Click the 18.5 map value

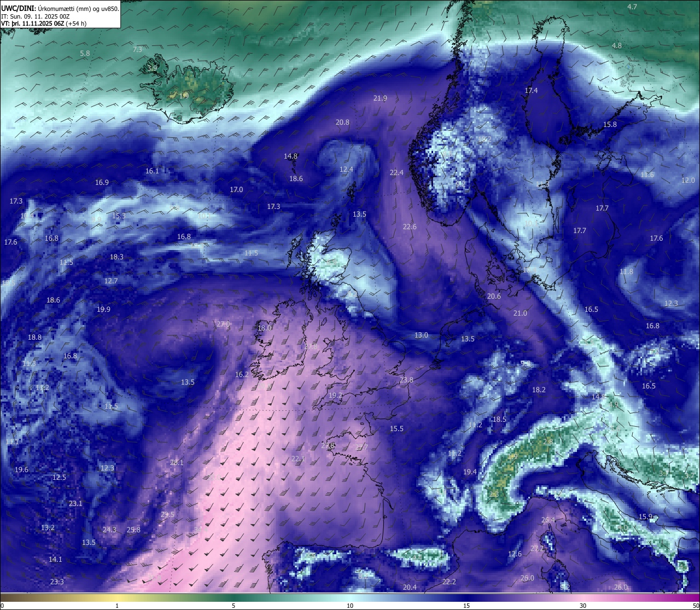[499, 420]
